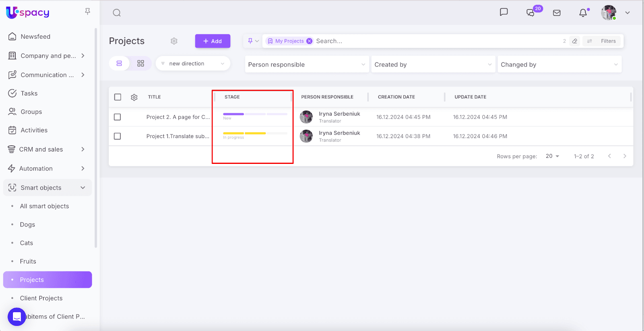
Task: Check the Project 1 row checkbox
Action: [x=118, y=137]
